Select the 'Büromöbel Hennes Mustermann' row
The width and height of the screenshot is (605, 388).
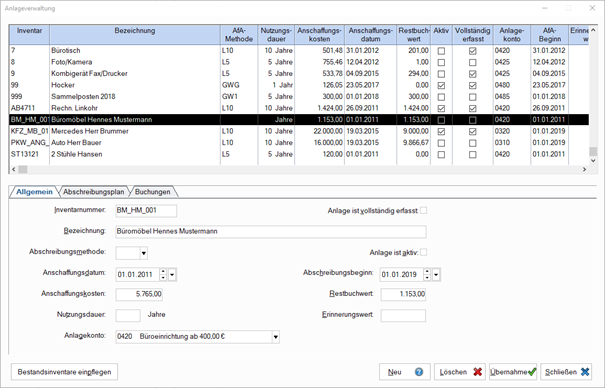click(299, 120)
